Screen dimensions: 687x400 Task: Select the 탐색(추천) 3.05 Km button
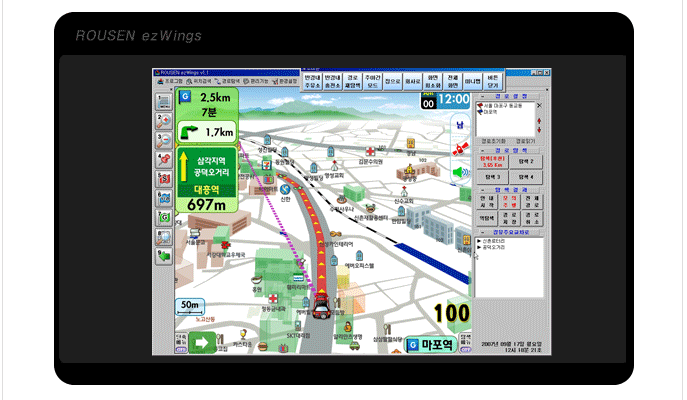tap(492, 162)
